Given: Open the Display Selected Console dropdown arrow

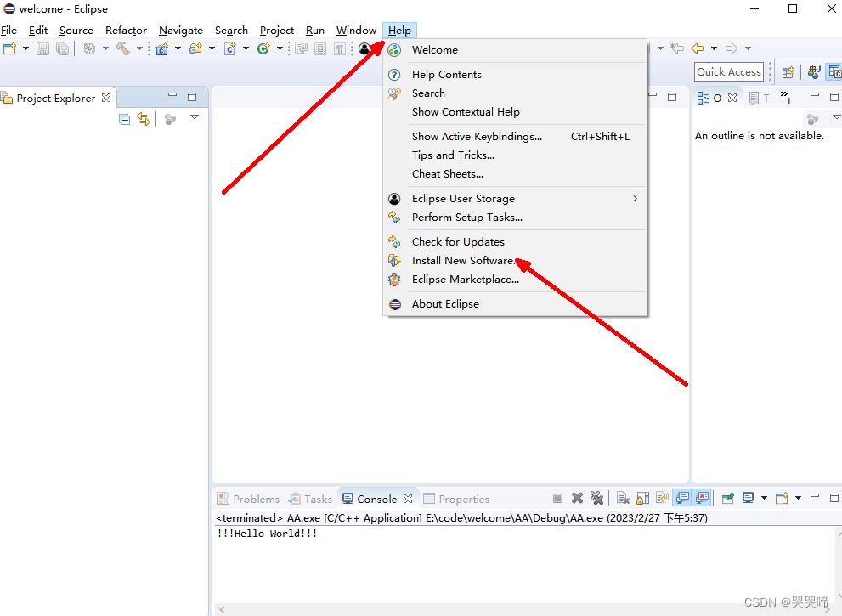Looking at the screenshot, I should (764, 499).
